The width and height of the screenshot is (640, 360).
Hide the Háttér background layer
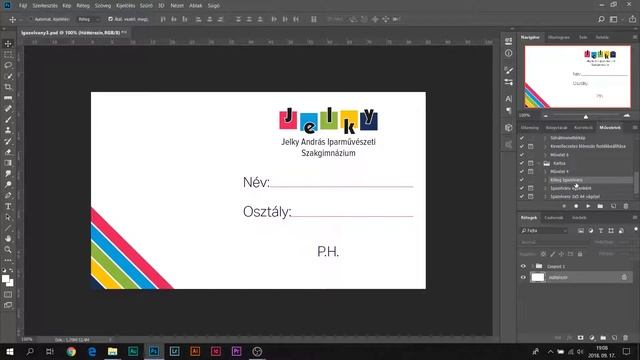[x=523, y=277]
